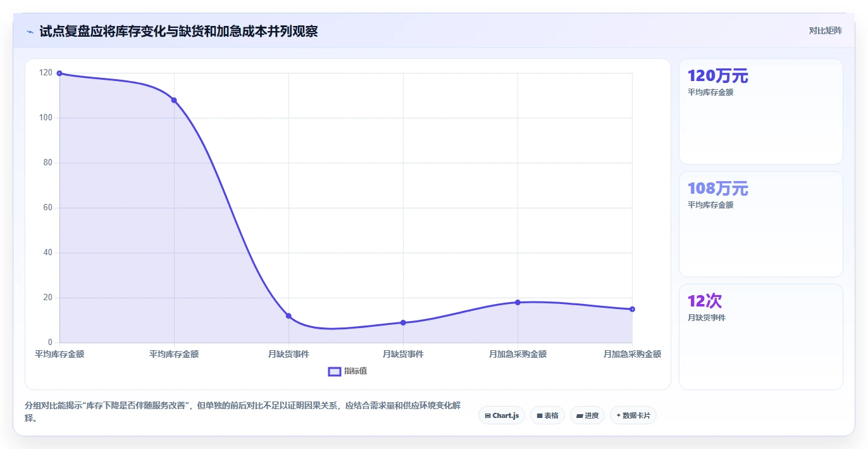Select the chart data point at 108
Image resolution: width=868 pixels, height=449 pixels.
click(x=174, y=100)
